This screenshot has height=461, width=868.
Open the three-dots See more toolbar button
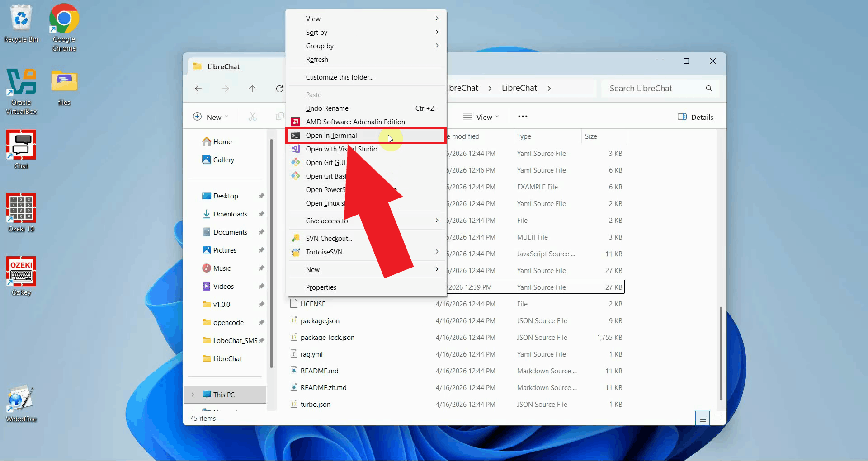(x=523, y=117)
